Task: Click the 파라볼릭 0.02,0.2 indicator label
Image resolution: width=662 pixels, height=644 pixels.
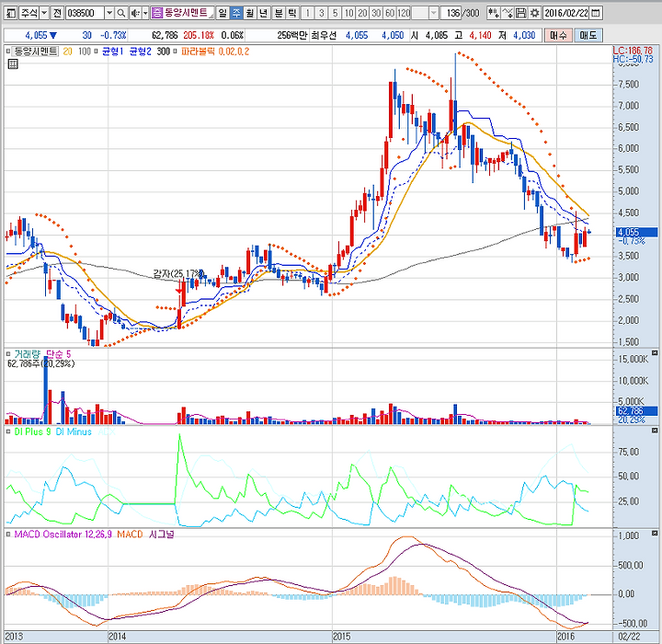Action: coord(215,52)
